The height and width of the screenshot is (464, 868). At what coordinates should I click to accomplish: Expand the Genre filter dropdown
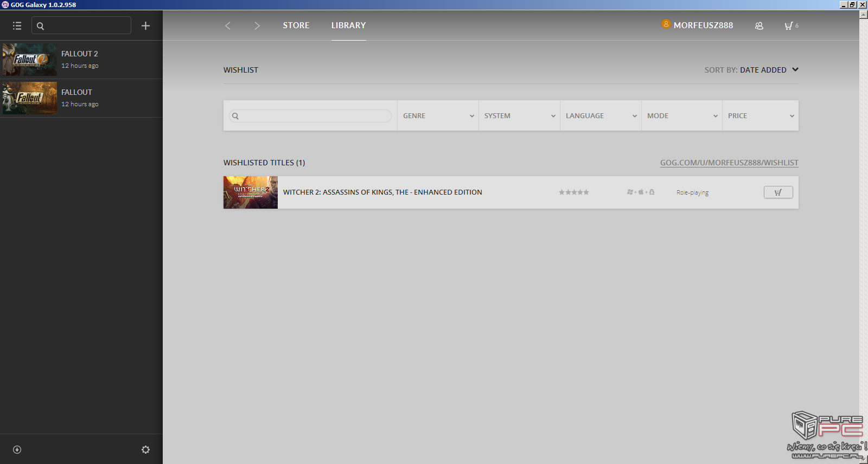pyautogui.click(x=438, y=116)
